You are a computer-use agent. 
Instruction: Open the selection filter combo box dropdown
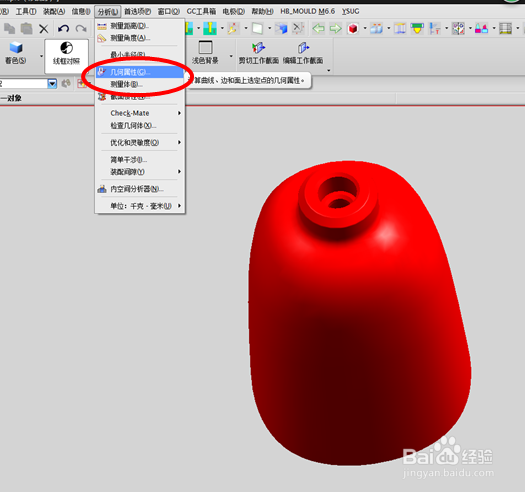[x=52, y=83]
